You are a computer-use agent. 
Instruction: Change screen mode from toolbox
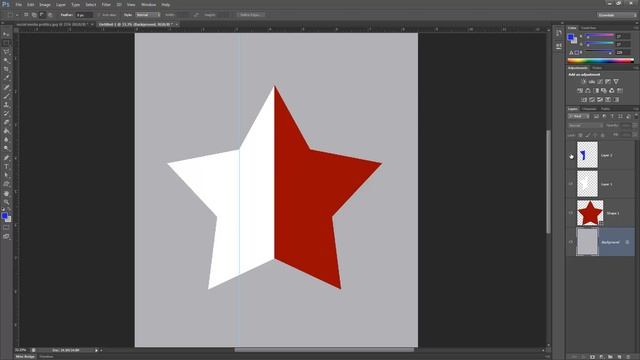6,236
